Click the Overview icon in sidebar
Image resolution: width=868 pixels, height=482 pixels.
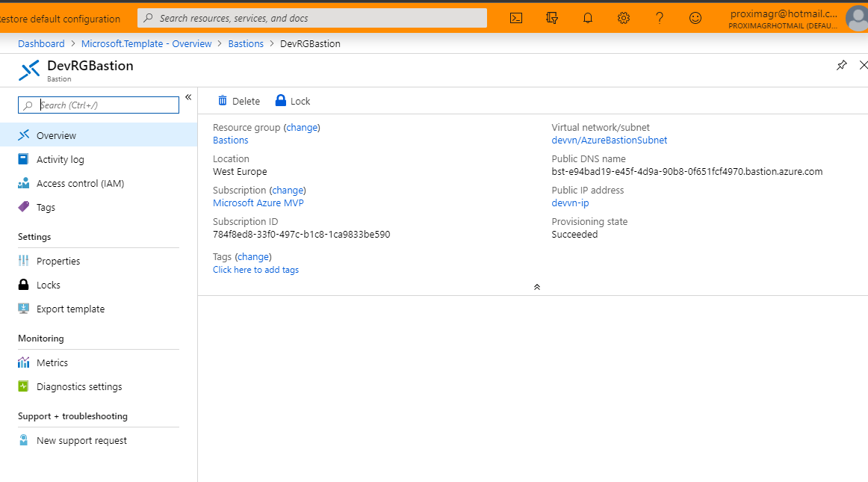coord(23,135)
